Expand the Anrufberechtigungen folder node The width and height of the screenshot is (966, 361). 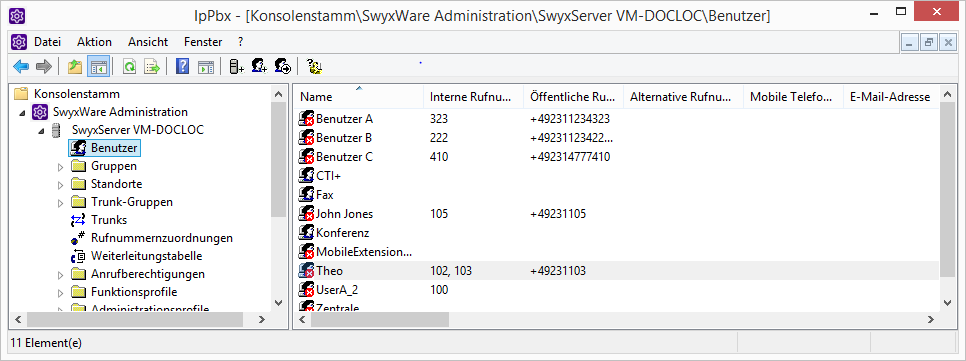pos(60,274)
